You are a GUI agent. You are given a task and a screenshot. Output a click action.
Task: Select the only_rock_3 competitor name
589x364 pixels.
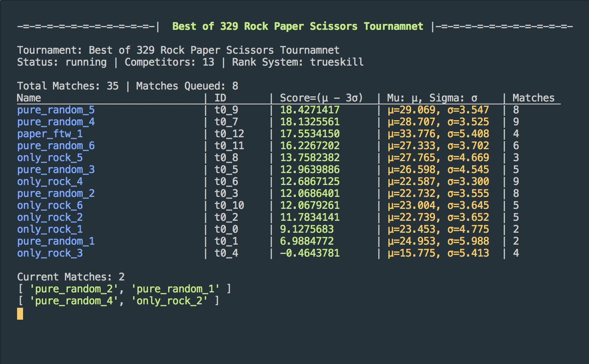(50, 253)
